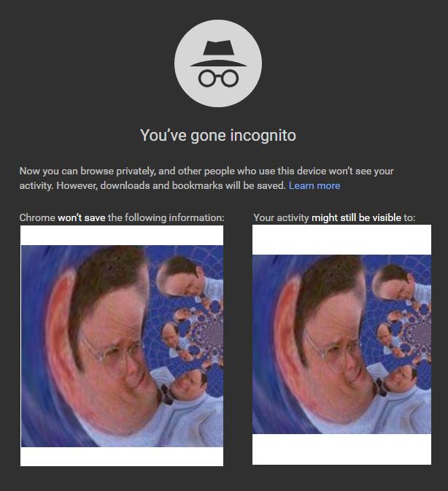Click the kaleidoscope spiral center in left image
Viewport: 448px width, 491px height.
215,332
